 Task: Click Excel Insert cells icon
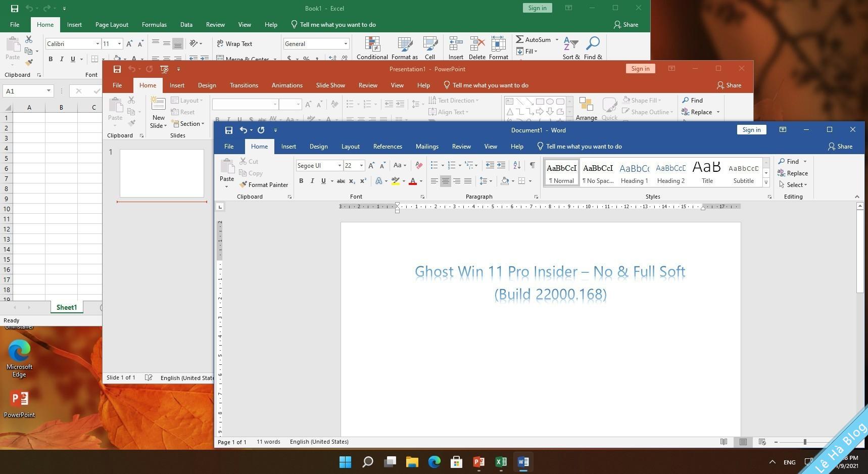(x=456, y=44)
